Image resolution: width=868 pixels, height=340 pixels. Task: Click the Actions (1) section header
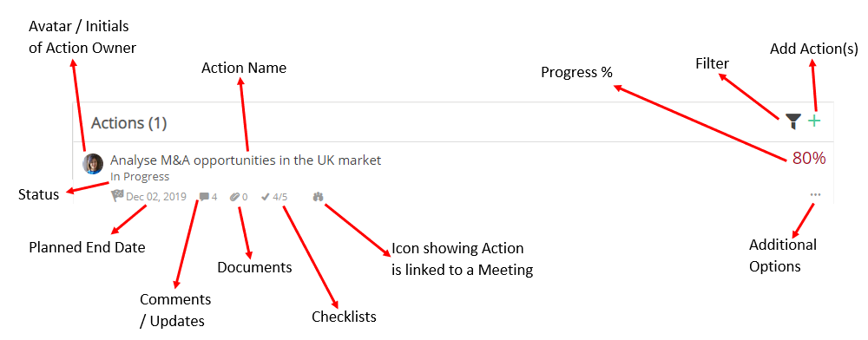tap(128, 123)
